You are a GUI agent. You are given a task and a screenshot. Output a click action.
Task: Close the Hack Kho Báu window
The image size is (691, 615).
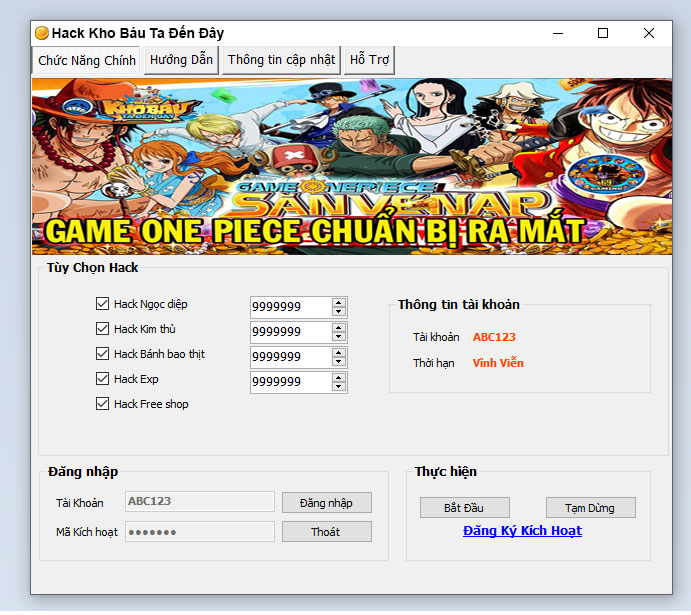pyautogui.click(x=649, y=33)
